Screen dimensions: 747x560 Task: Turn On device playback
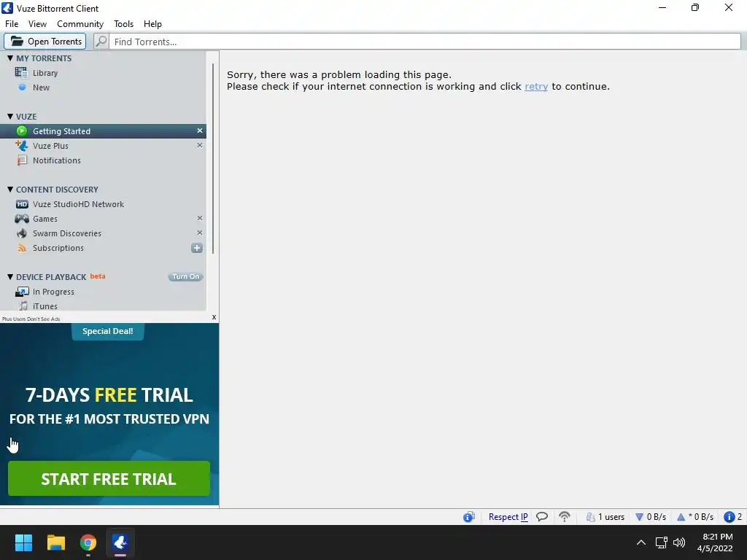pos(186,276)
